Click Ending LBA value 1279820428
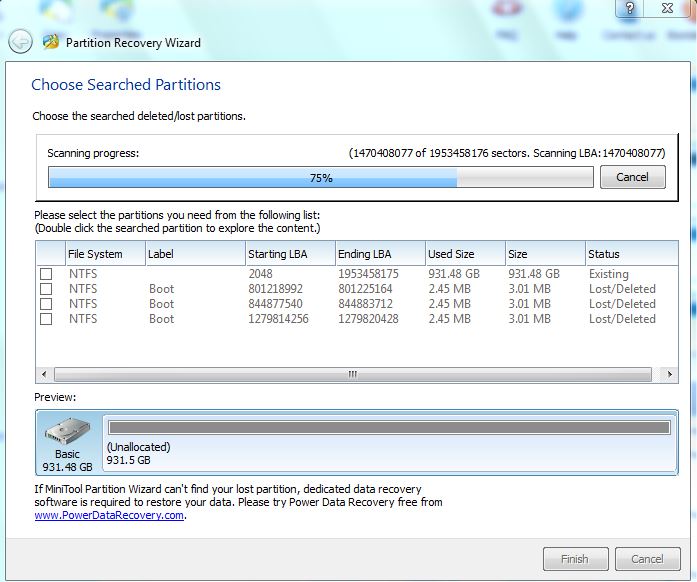Viewport: 697px width, 582px height. click(368, 319)
